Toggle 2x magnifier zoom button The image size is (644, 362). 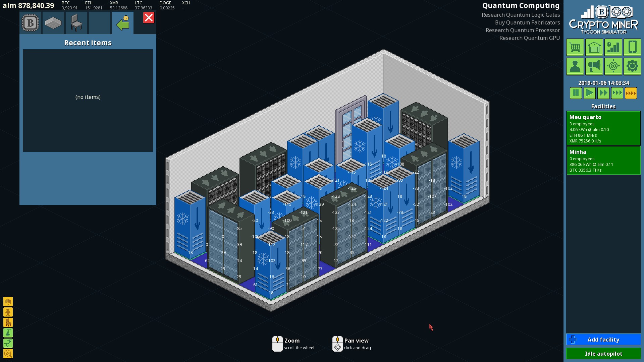click(x=8, y=354)
